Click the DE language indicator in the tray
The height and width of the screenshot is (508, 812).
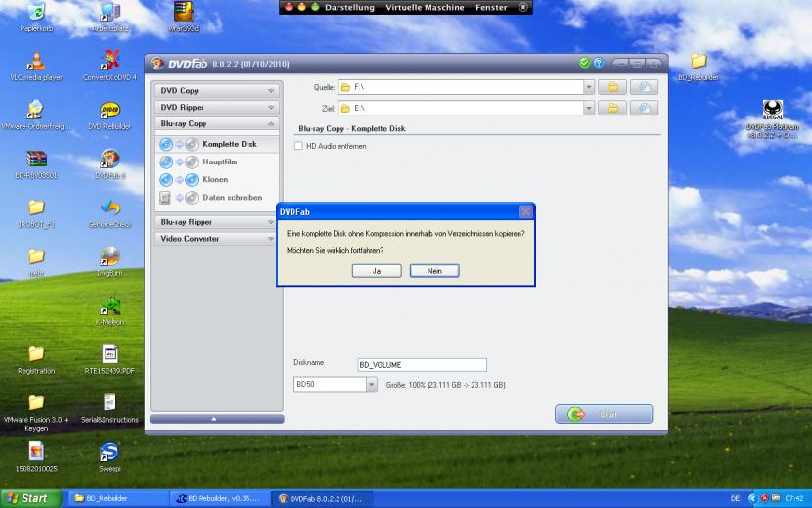point(735,498)
